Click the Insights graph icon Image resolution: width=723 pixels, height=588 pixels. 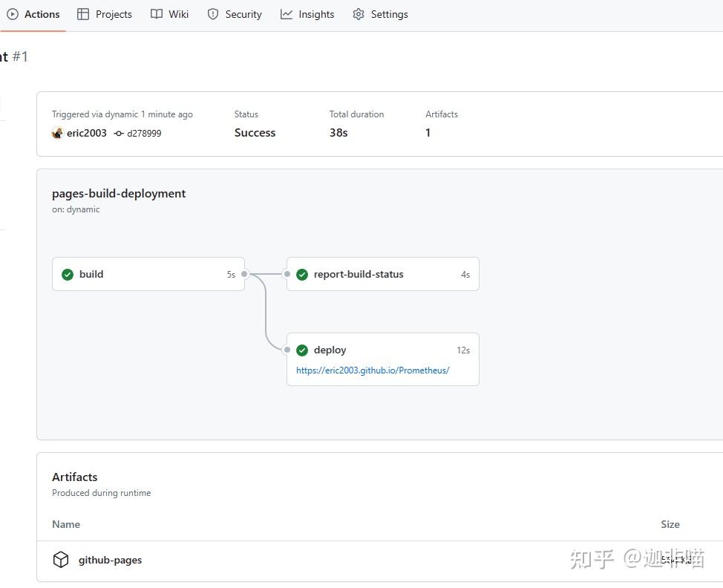287,14
